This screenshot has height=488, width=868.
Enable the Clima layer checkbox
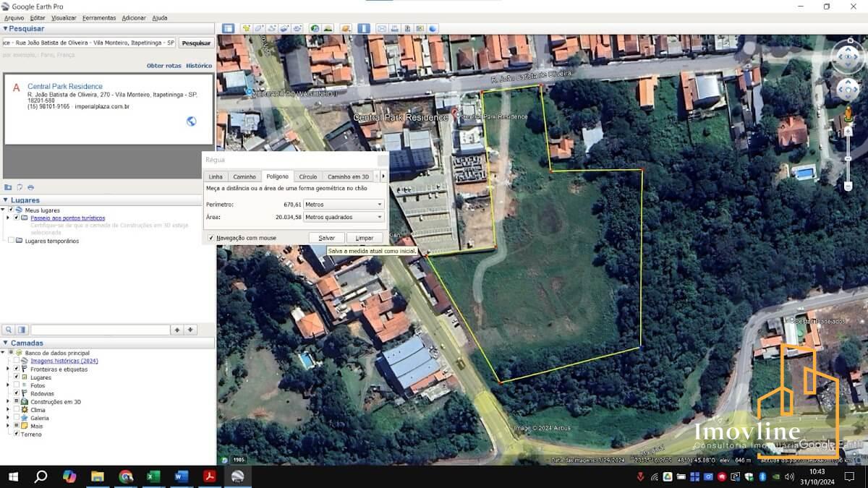[17, 410]
